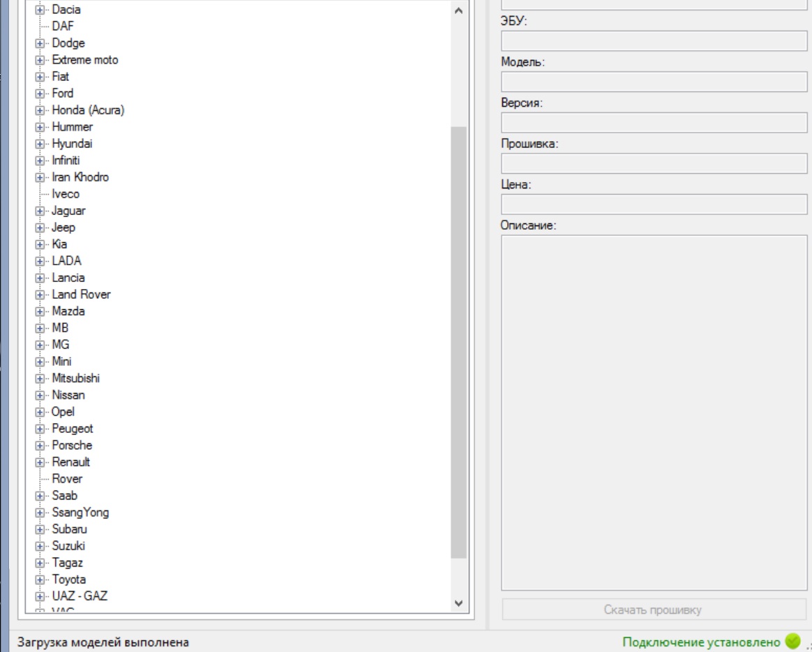The image size is (812, 652).
Task: Click the green connection status icon
Action: [x=792, y=641]
